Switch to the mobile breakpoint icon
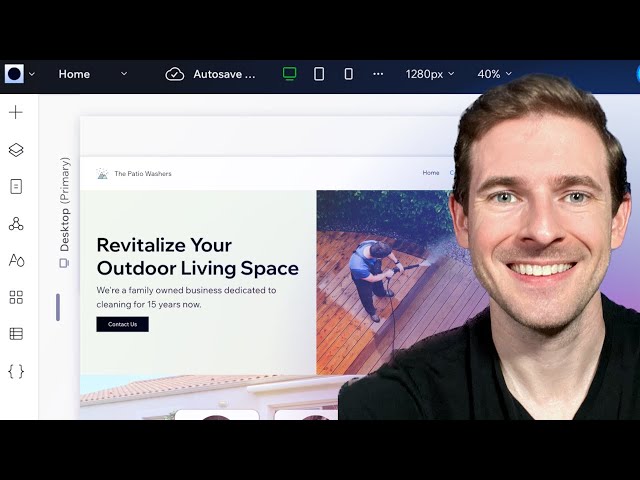 [349, 74]
